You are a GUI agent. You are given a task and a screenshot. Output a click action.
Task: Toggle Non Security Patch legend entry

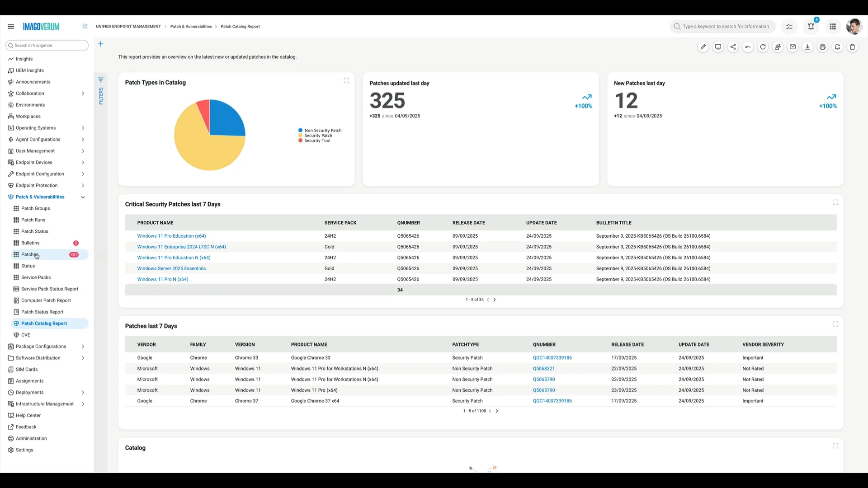pyautogui.click(x=320, y=131)
